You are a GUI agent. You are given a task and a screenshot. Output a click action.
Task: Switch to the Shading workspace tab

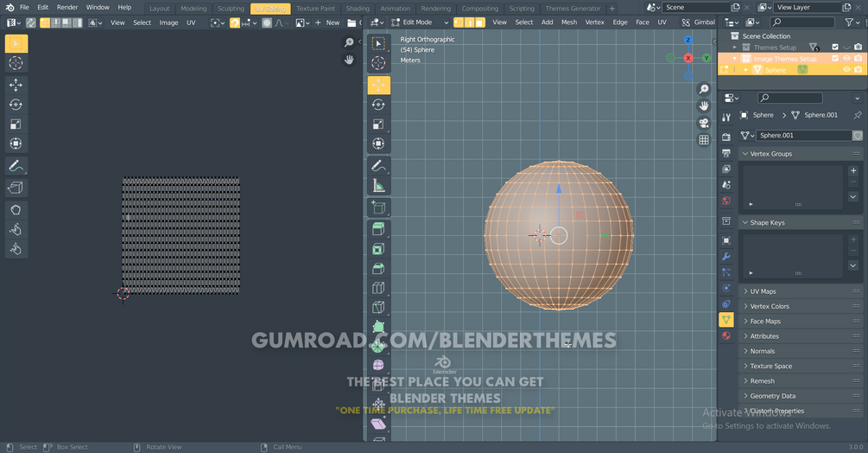click(358, 9)
